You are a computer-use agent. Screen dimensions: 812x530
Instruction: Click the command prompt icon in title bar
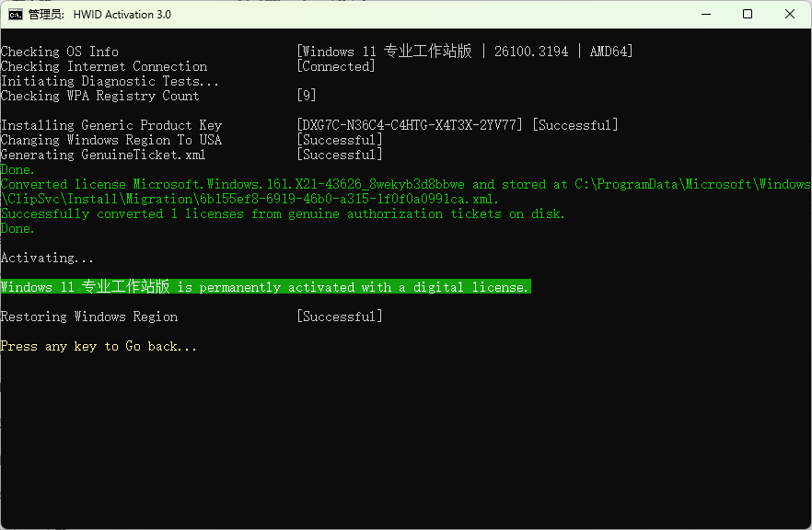point(16,15)
